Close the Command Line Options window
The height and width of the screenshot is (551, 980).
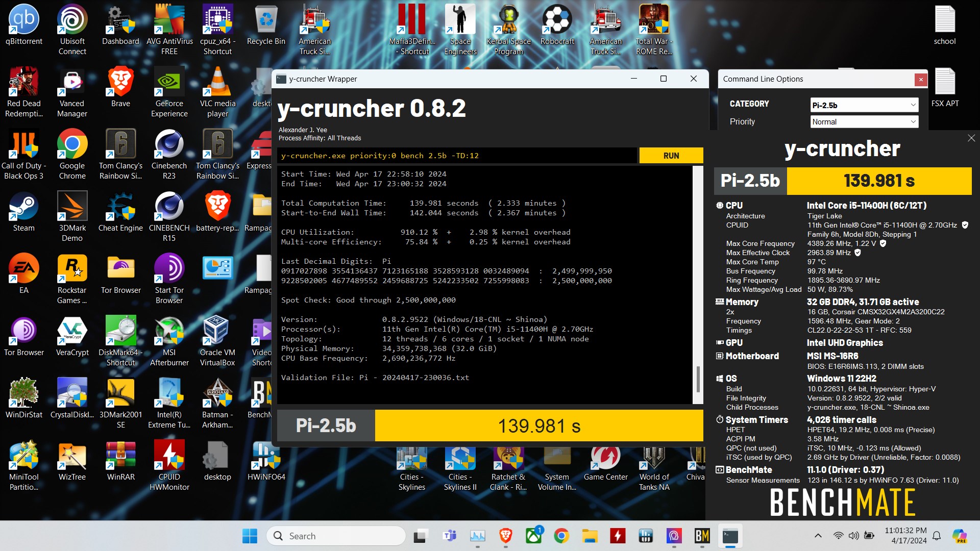coord(920,80)
